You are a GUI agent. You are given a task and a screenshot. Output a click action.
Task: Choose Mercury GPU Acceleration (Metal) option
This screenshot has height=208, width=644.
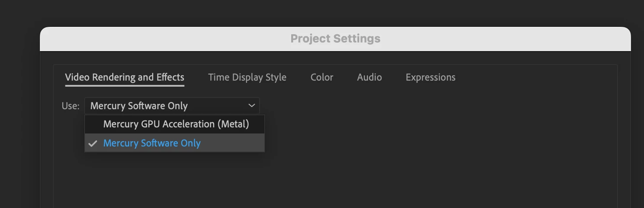click(x=176, y=124)
